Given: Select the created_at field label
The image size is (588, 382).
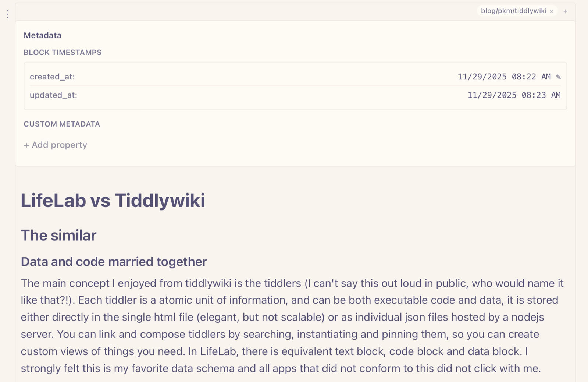Looking at the screenshot, I should click(52, 77).
